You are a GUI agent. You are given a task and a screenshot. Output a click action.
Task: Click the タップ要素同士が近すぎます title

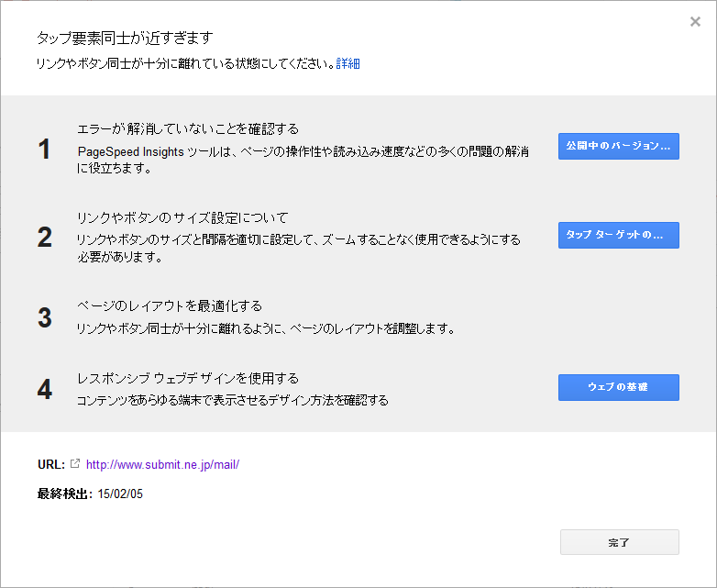pyautogui.click(x=125, y=38)
